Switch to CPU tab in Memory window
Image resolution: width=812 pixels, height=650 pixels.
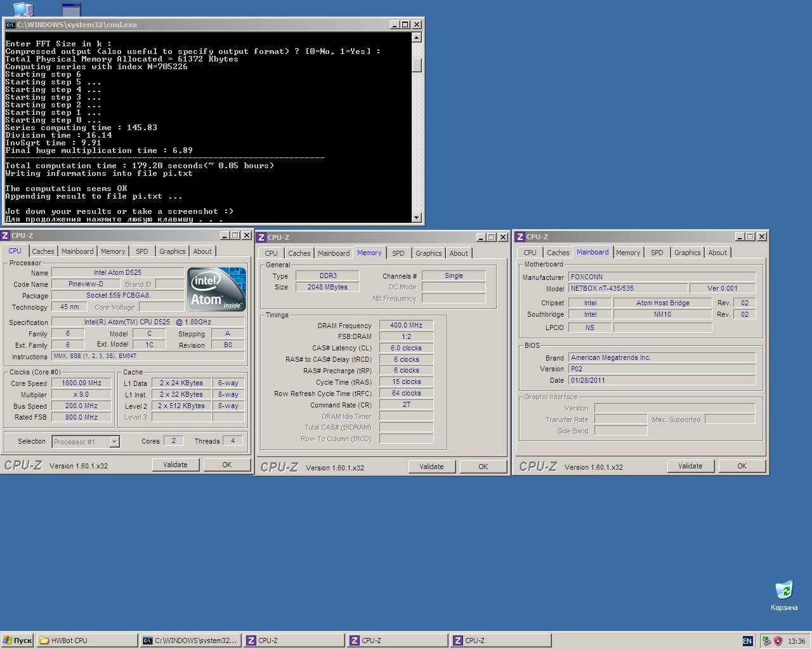tap(272, 253)
